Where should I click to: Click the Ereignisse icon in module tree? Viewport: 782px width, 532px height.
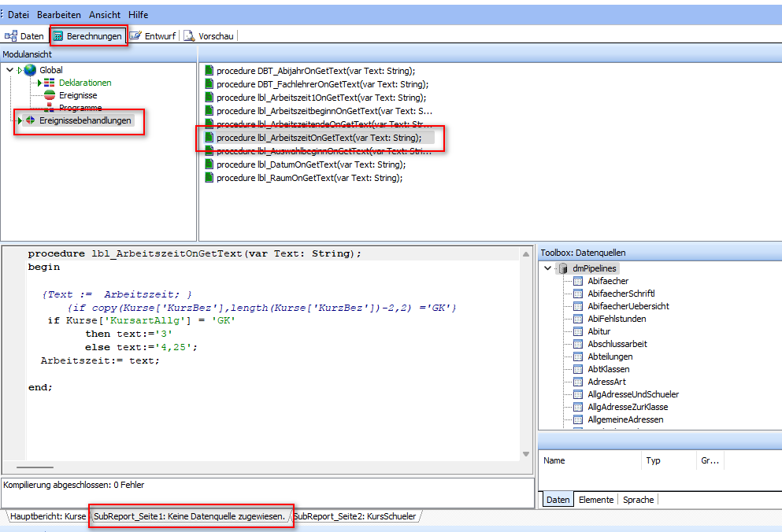click(49, 95)
